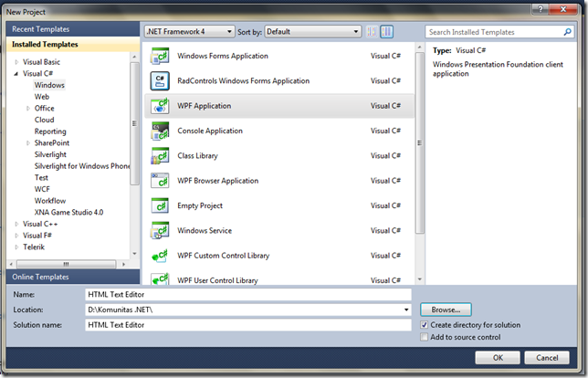Click the tree panel scroll down arrow

click(134, 254)
